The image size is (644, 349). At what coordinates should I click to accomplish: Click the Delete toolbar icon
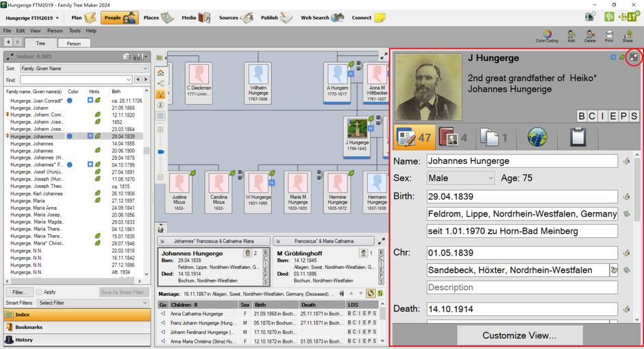(590, 36)
